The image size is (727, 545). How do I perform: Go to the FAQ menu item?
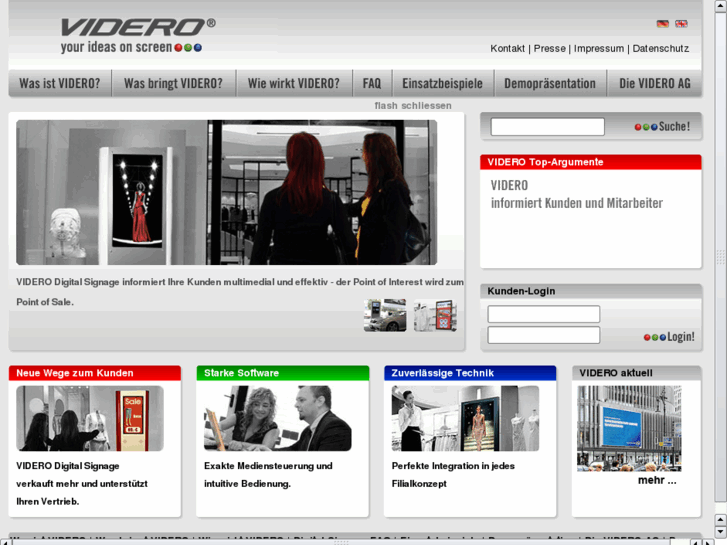pos(372,83)
